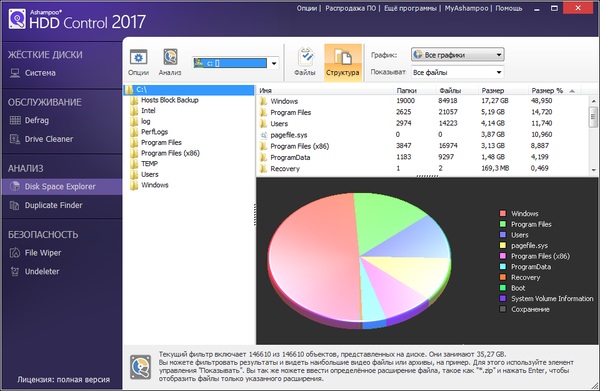Select the Users row in the file list
The height and width of the screenshot is (391, 600).
click(x=422, y=124)
